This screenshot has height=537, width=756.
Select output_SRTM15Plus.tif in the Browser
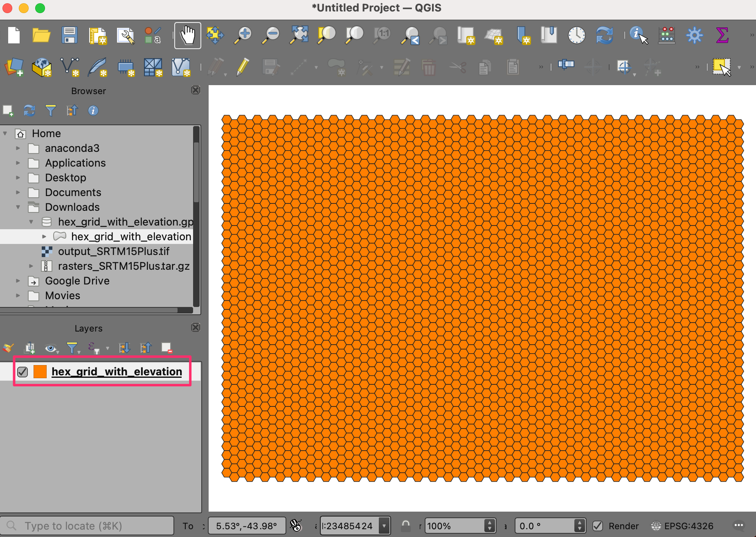tap(113, 251)
